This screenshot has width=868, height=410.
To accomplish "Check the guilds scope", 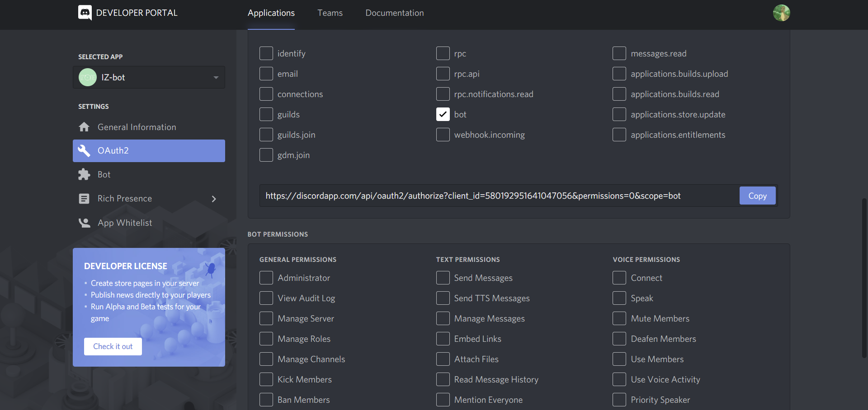I will [266, 114].
